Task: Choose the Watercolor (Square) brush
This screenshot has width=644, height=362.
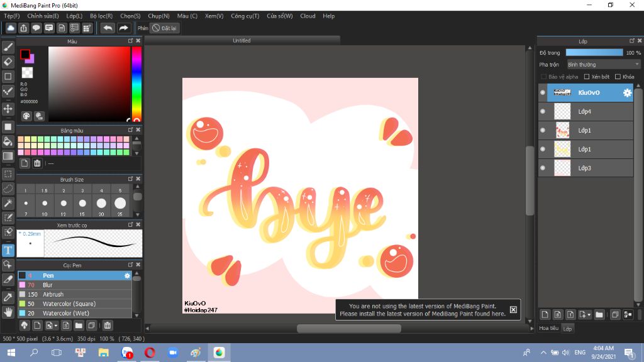Action: 74,304
